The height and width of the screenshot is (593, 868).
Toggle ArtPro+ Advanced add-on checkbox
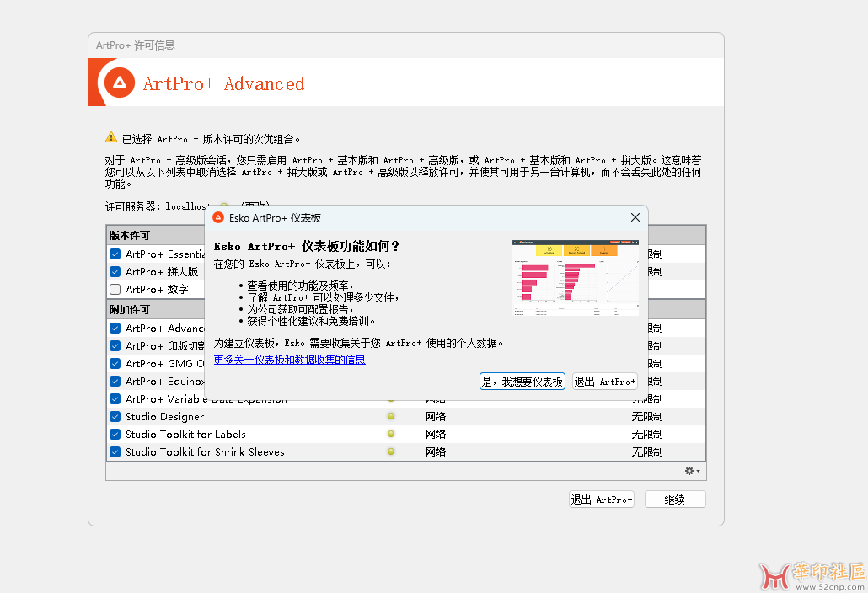coord(115,328)
